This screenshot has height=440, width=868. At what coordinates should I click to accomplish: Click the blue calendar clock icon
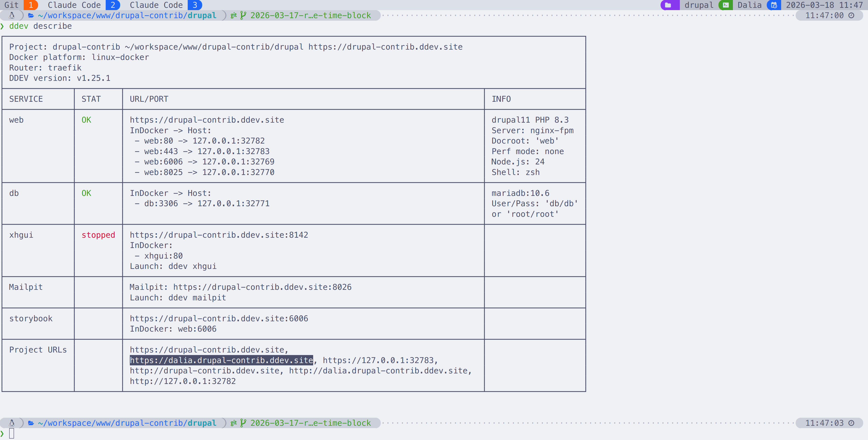tap(774, 5)
